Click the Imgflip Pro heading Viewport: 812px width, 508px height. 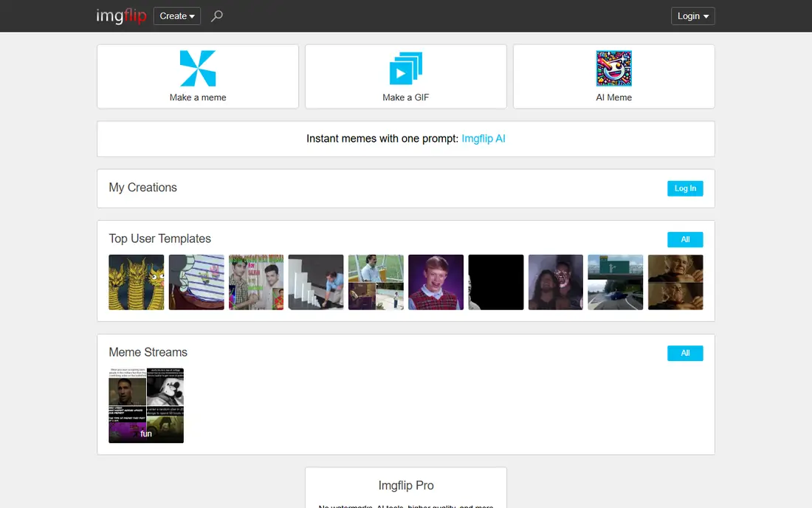click(x=406, y=486)
